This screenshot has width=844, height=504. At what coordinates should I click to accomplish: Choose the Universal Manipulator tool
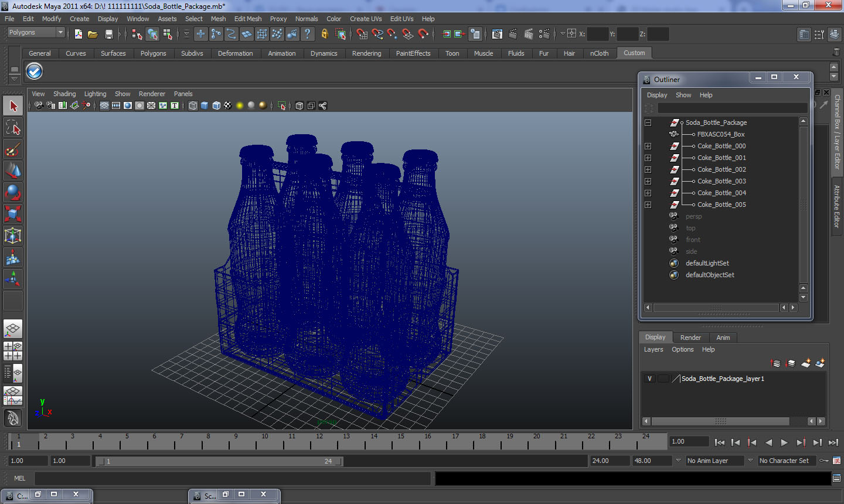[13, 236]
